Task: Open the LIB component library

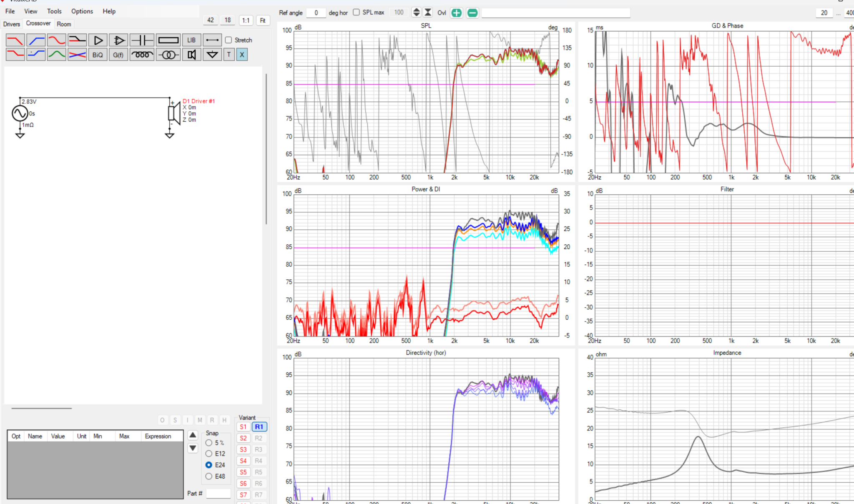Action: point(191,40)
